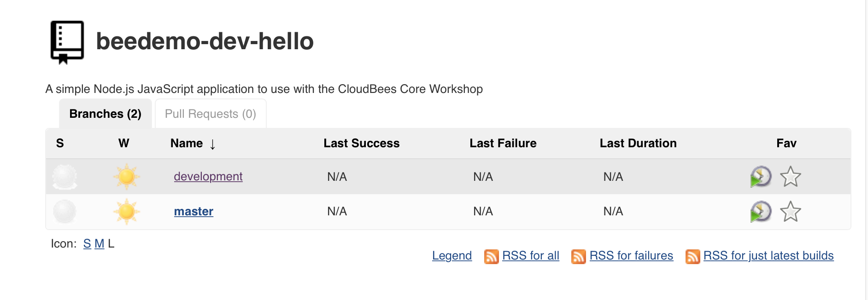Click the master branch sun weather icon
The width and height of the screenshot is (868, 300).
[x=126, y=212]
